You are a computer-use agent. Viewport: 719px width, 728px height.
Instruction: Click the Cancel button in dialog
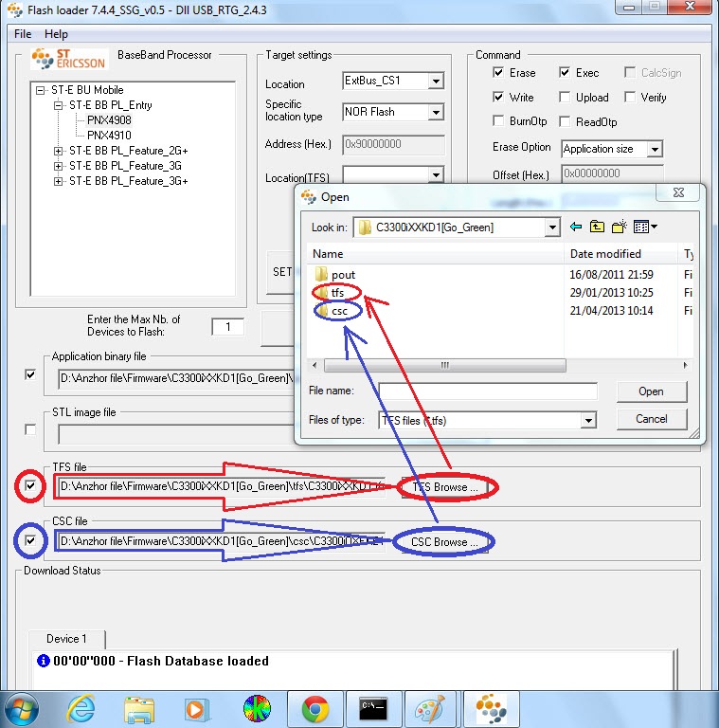[x=652, y=419]
